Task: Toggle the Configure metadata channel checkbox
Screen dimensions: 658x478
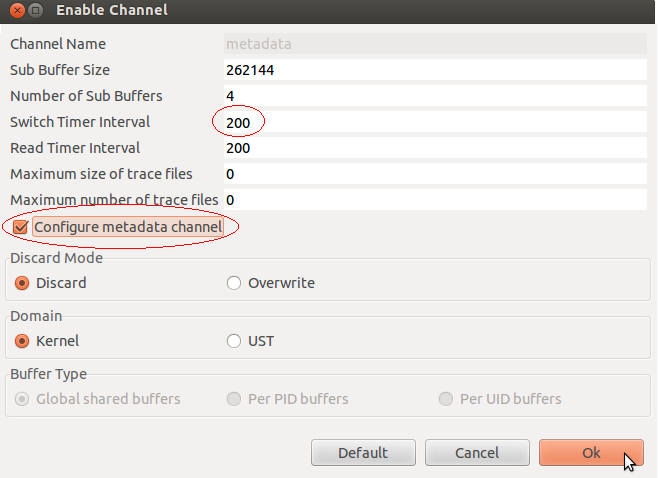Action: [x=21, y=227]
